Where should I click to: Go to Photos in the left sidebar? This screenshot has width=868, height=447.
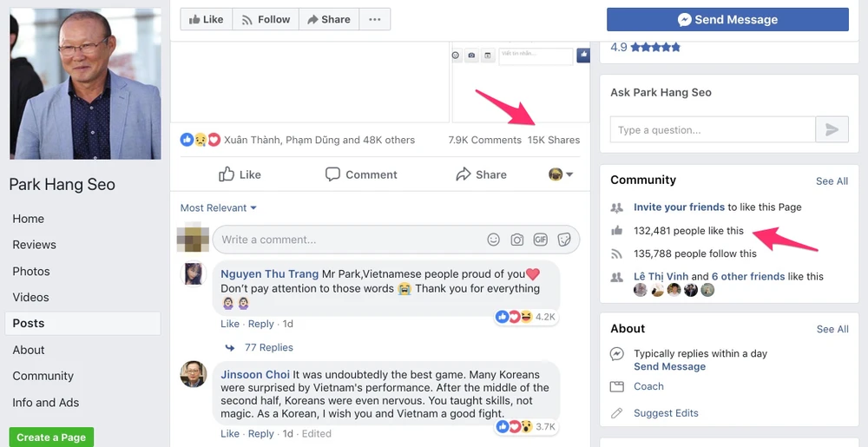pyautogui.click(x=31, y=271)
